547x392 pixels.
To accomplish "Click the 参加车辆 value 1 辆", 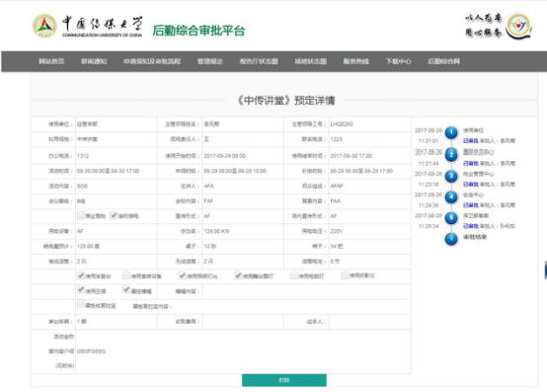I will tap(82, 322).
